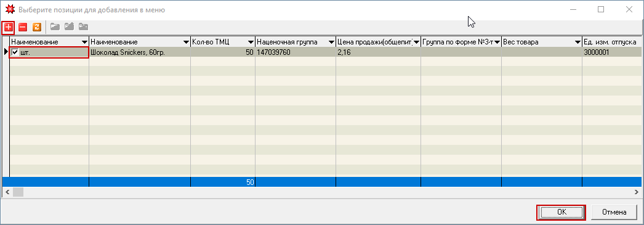The image size is (644, 225).
Task: Click the Кол-во ТМЦ column header text
Action: pos(211,42)
